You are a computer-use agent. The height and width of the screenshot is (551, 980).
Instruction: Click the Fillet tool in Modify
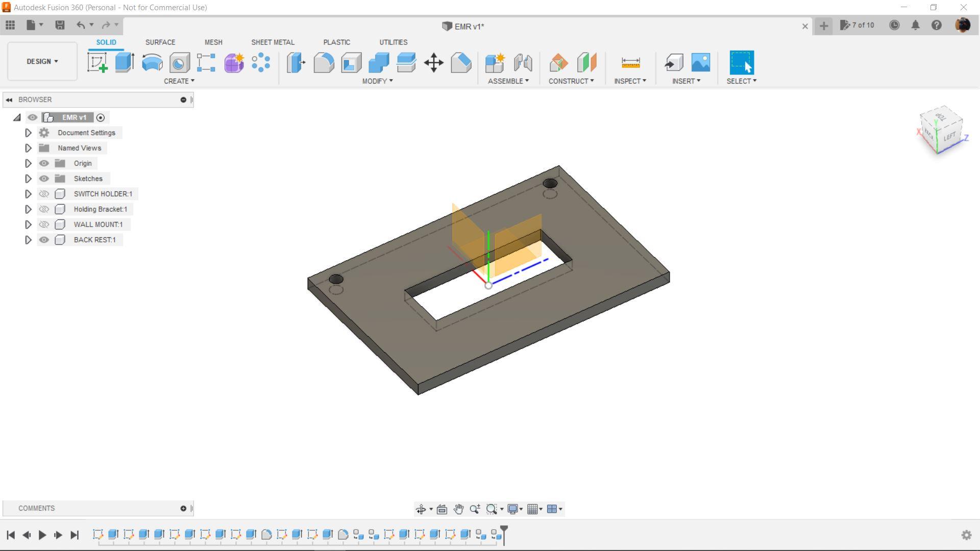(x=324, y=63)
